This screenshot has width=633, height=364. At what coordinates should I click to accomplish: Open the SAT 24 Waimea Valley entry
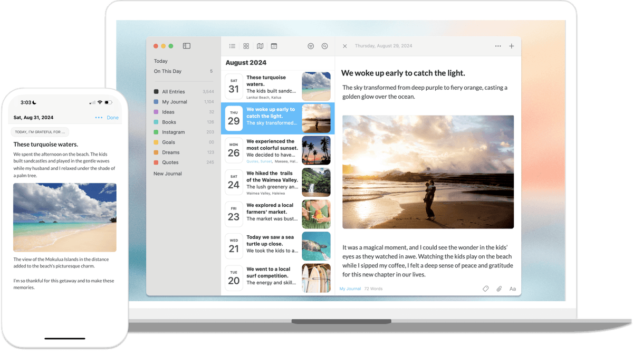(x=278, y=182)
